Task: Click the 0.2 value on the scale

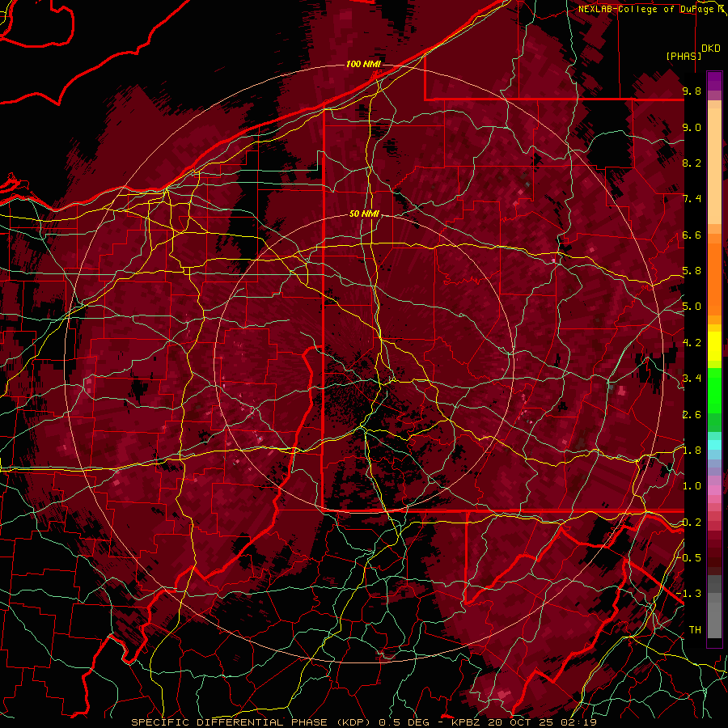Action: (692, 523)
